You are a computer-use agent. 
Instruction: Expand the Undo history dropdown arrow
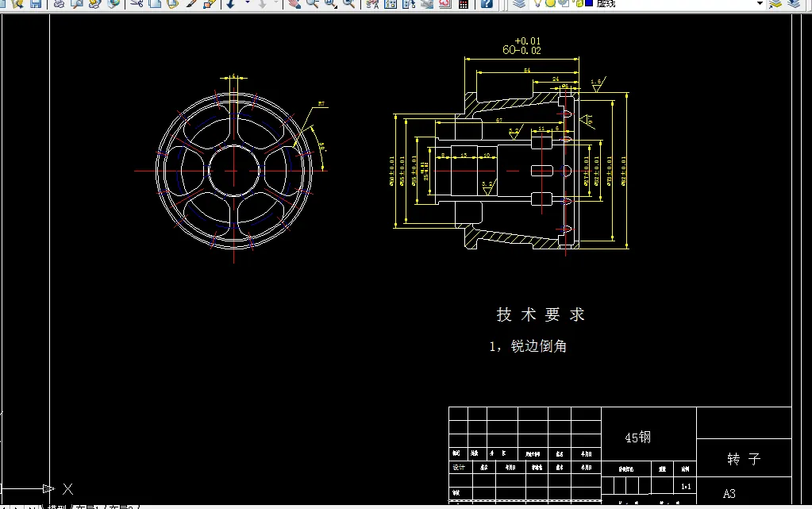click(x=247, y=3)
